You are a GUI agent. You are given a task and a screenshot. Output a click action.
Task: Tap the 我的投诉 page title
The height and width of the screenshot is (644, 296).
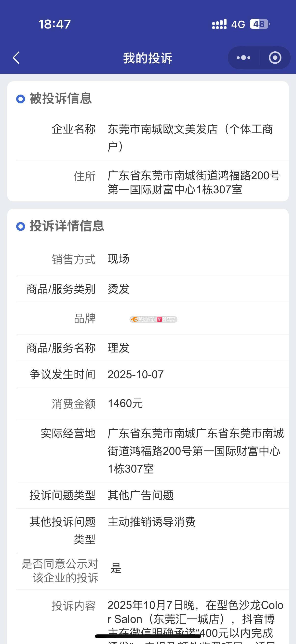(148, 58)
